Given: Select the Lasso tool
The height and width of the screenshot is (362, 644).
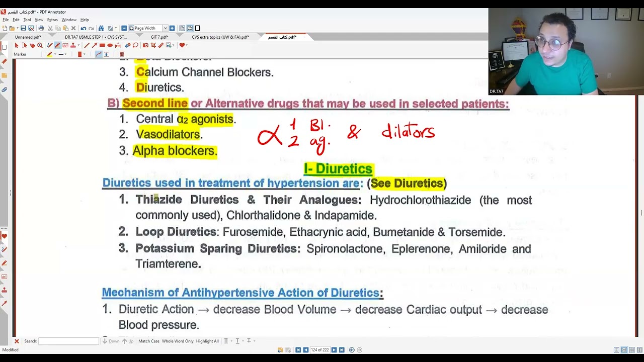Looking at the screenshot, I should [135, 45].
